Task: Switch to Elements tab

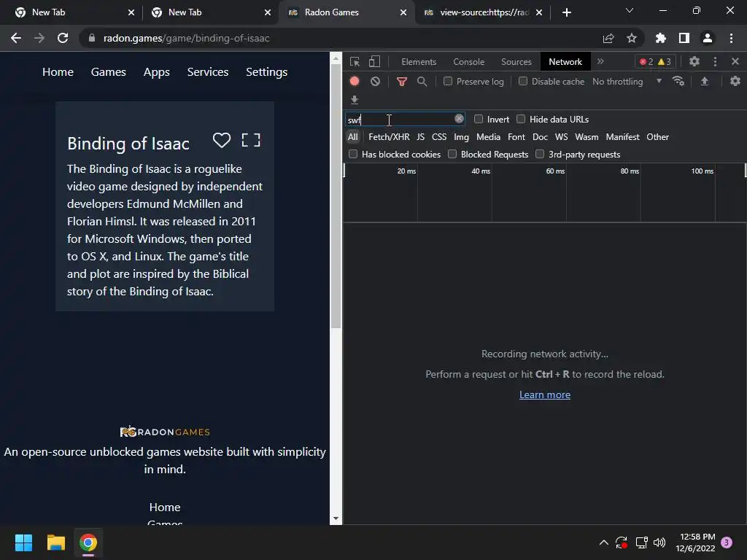Action: click(x=419, y=62)
